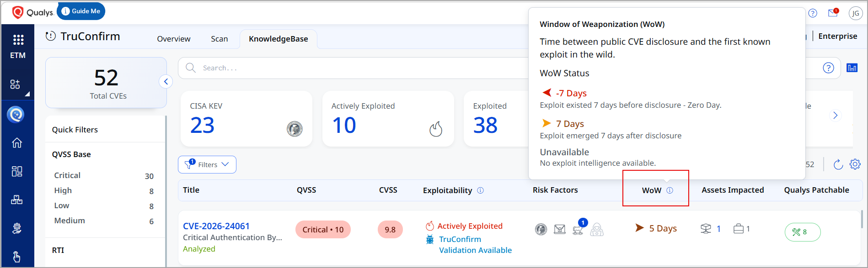Screen dimensions: 868x268
Task: Click the Analyzed status text
Action: coord(199,249)
